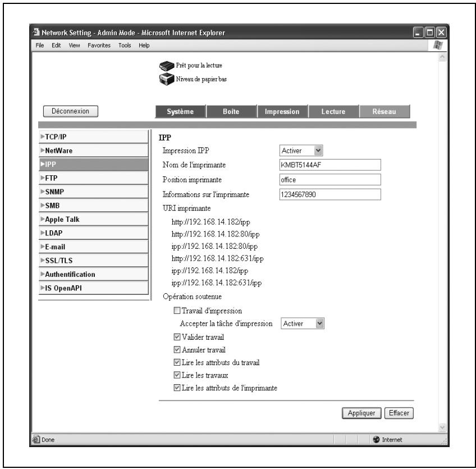Open the Help menu
This screenshot has width=476, height=469.
pyautogui.click(x=144, y=45)
